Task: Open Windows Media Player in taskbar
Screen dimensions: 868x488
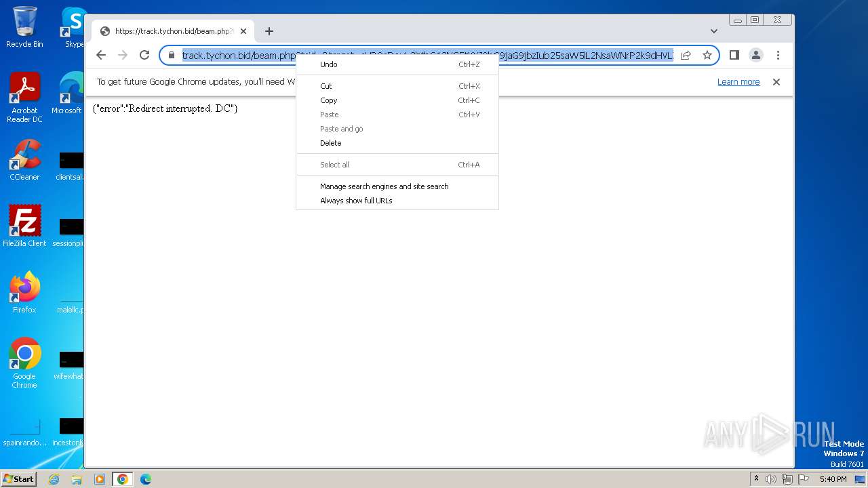Action: pos(99,479)
